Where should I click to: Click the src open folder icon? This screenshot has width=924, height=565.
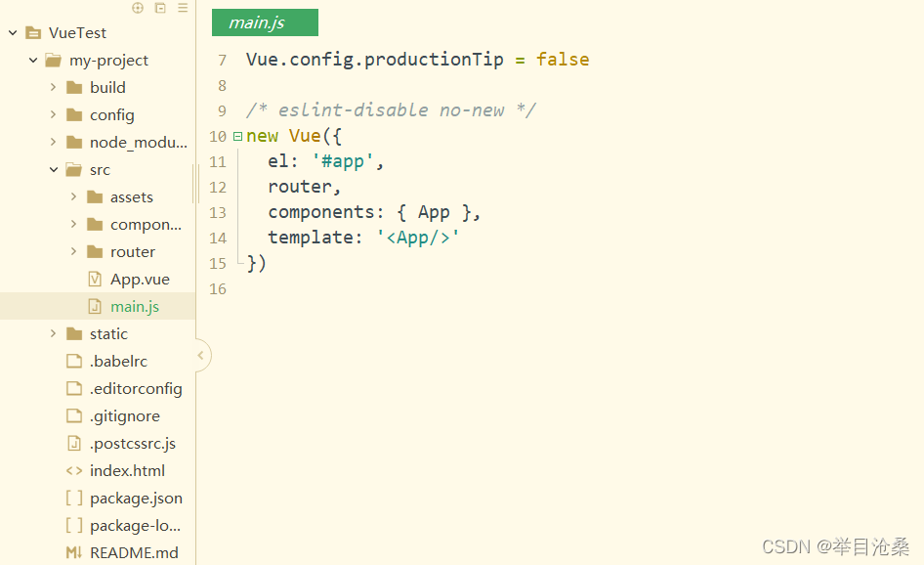point(74,170)
